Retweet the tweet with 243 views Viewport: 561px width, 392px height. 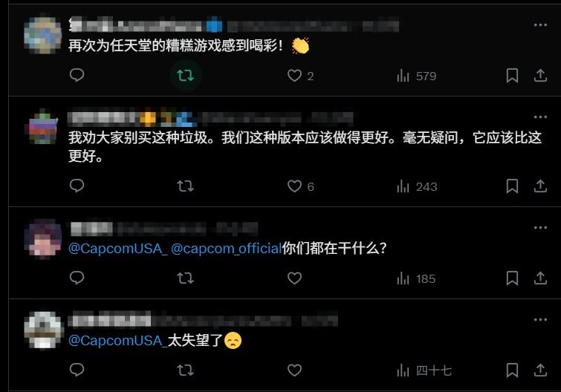185,186
